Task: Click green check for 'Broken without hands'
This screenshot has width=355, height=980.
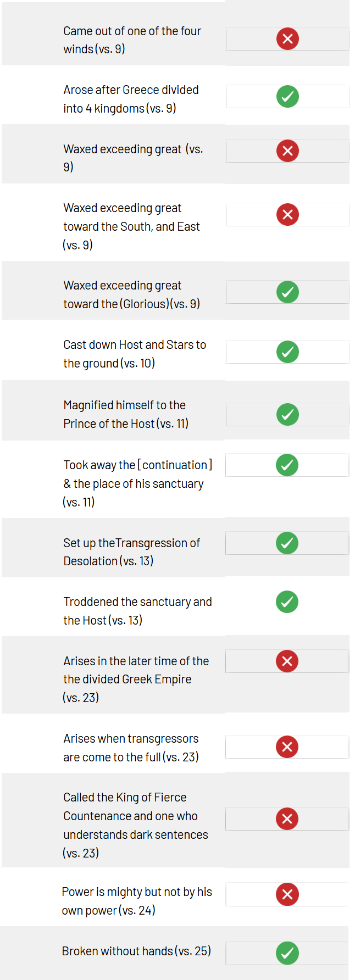Action: coord(287,953)
